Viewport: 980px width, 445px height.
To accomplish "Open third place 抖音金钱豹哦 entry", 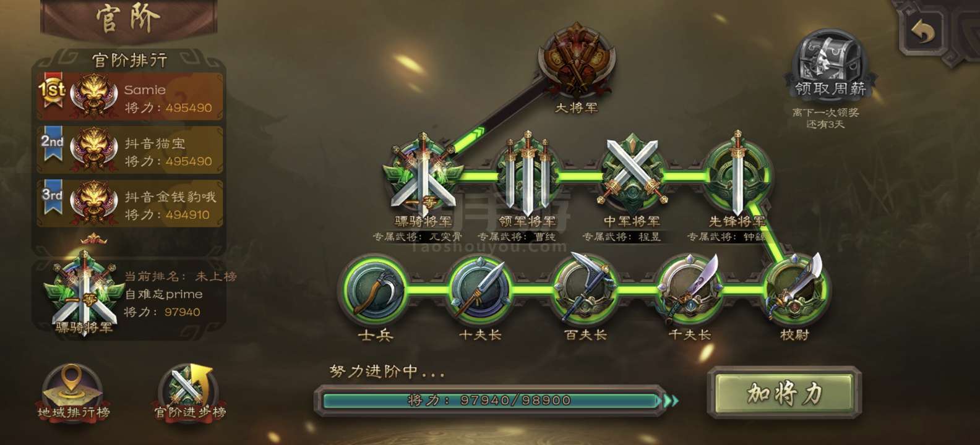I will pyautogui.click(x=130, y=204).
